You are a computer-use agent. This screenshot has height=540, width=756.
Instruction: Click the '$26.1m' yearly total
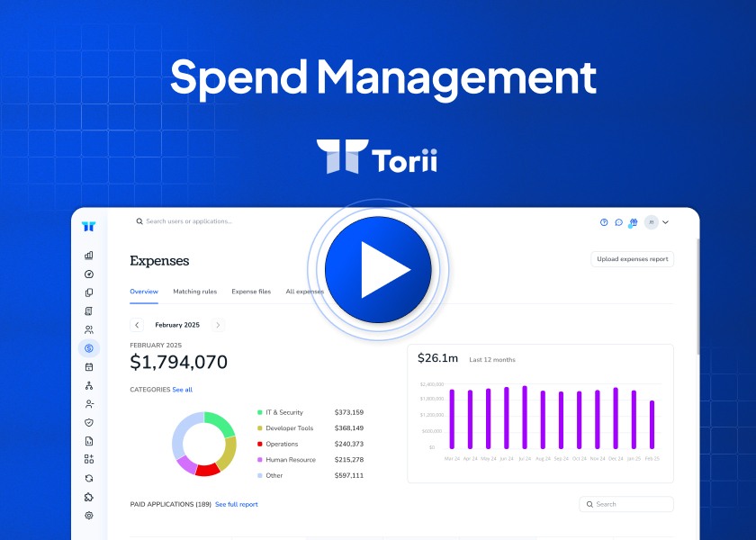tap(437, 358)
